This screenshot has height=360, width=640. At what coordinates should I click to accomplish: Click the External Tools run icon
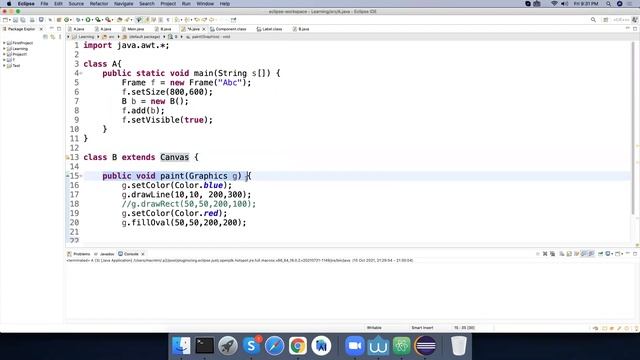click(x=108, y=20)
